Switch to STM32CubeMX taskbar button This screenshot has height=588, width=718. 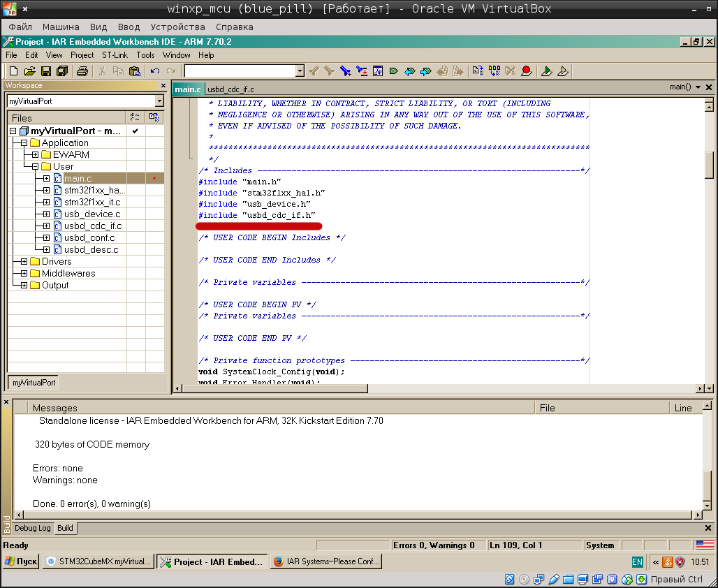pos(98,561)
